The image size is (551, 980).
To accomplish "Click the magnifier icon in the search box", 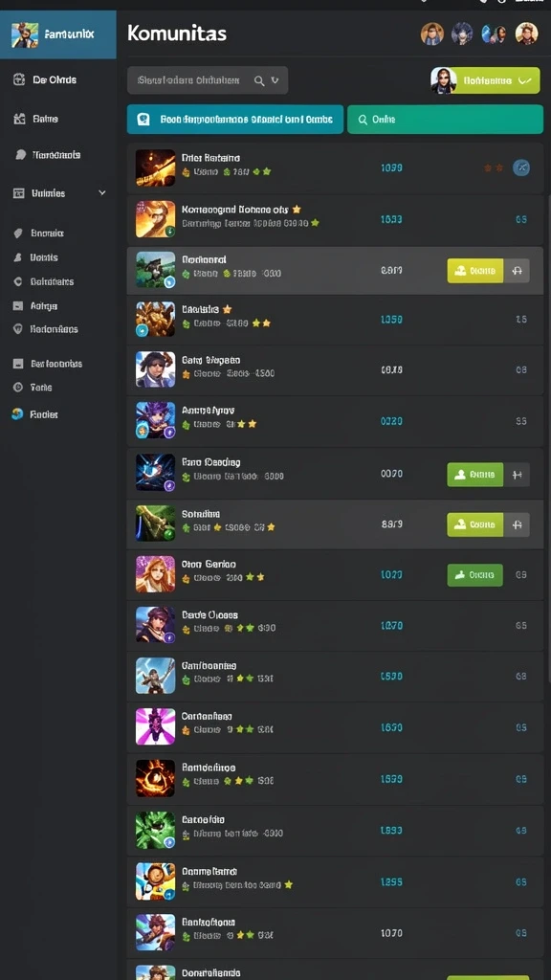I will click(x=259, y=80).
